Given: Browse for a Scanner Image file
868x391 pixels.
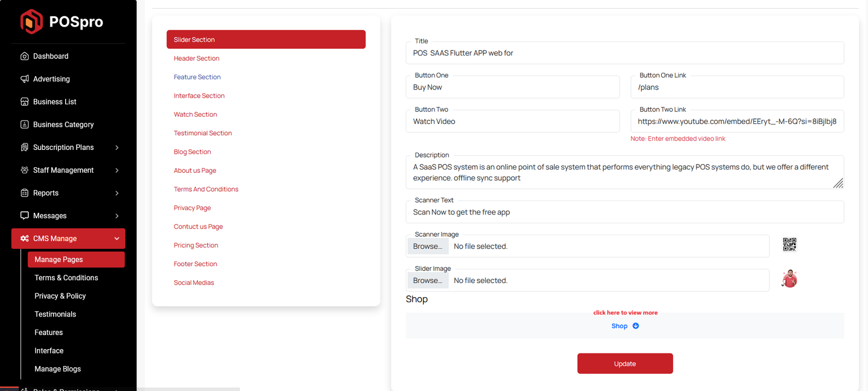Looking at the screenshot, I should pos(427,247).
